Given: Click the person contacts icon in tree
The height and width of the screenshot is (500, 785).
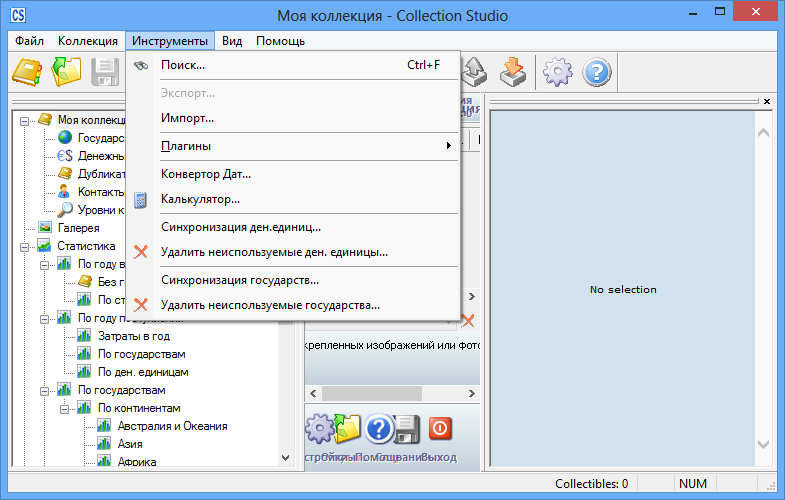Looking at the screenshot, I should click(x=64, y=191).
